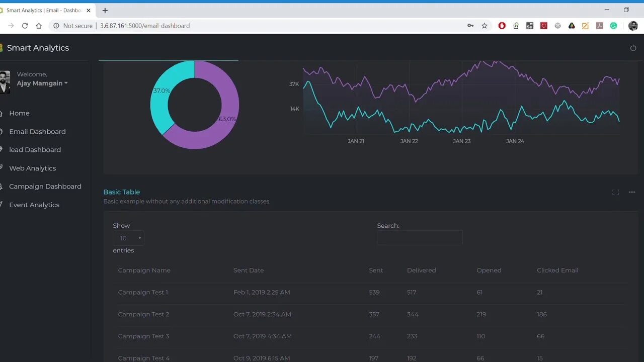
Task: Open the Show entries count dropdown
Action: pyautogui.click(x=128, y=238)
